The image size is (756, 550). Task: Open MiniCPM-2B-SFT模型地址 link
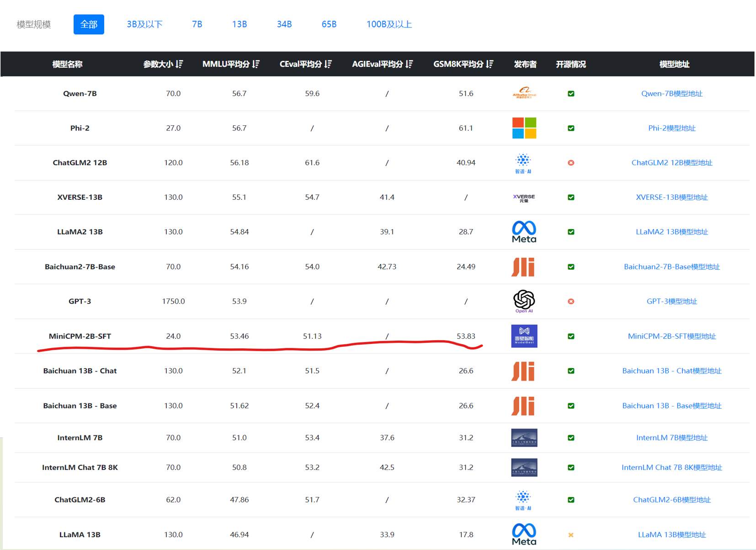(x=671, y=336)
